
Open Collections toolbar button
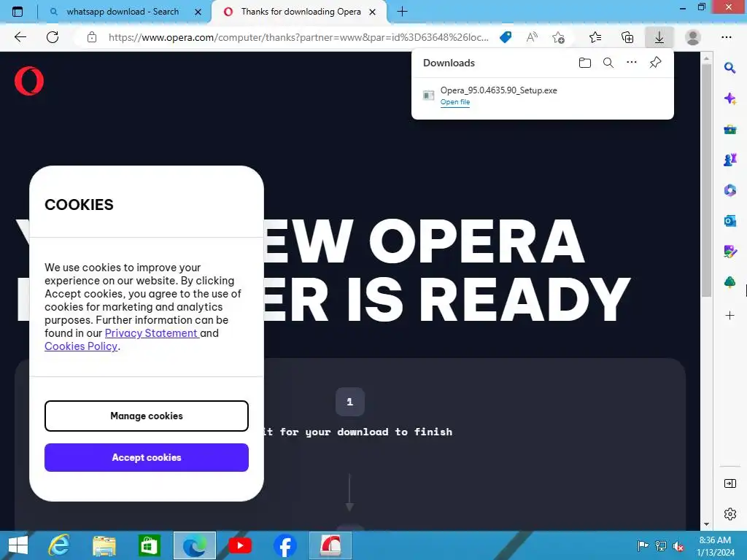pos(627,37)
